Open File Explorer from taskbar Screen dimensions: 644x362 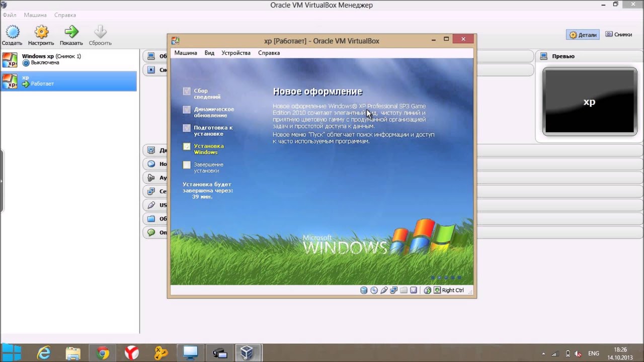[x=73, y=353]
